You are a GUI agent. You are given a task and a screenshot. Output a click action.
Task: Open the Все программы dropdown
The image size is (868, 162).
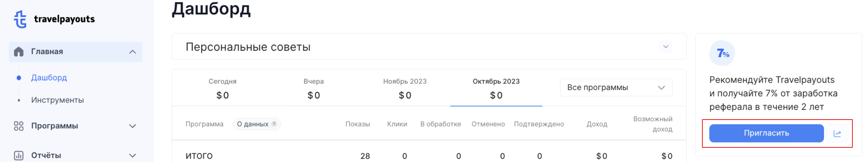(x=616, y=88)
